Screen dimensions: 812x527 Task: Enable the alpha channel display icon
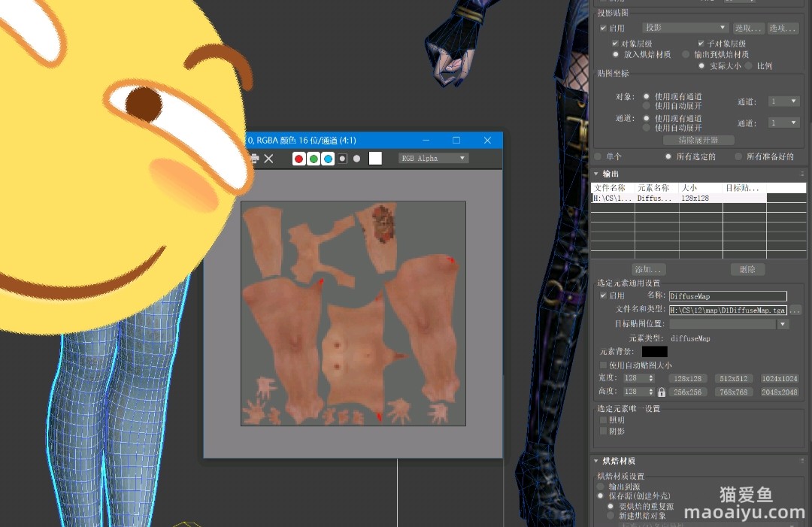(343, 159)
